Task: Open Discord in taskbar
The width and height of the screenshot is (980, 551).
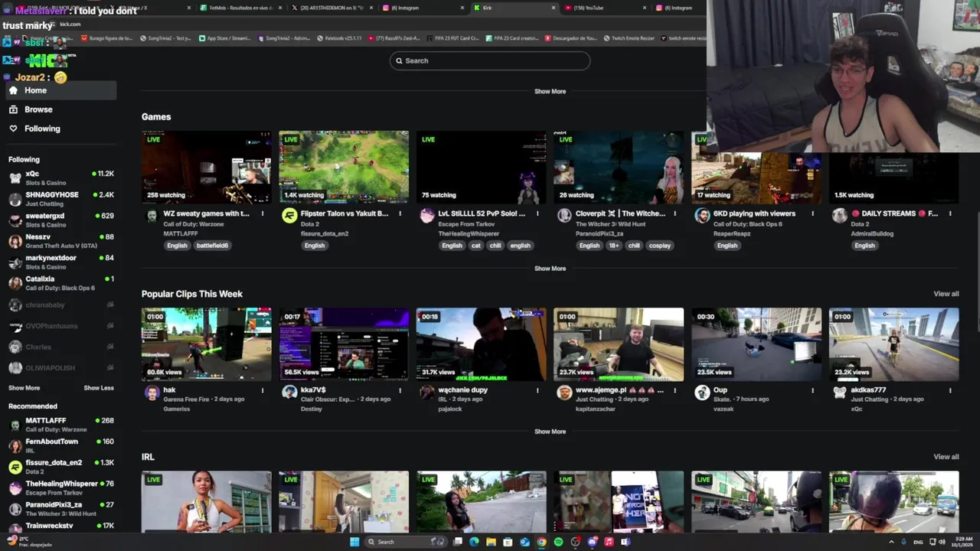Action: tap(592, 542)
